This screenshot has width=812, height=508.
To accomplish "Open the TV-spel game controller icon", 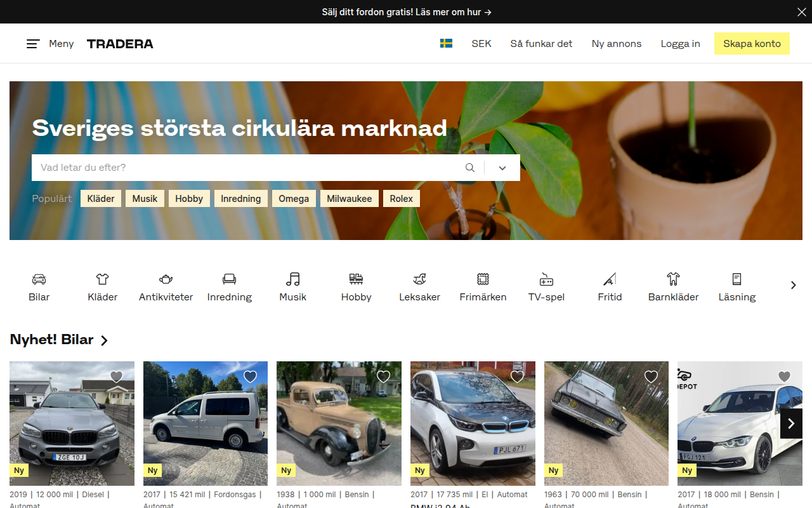I will [546, 279].
